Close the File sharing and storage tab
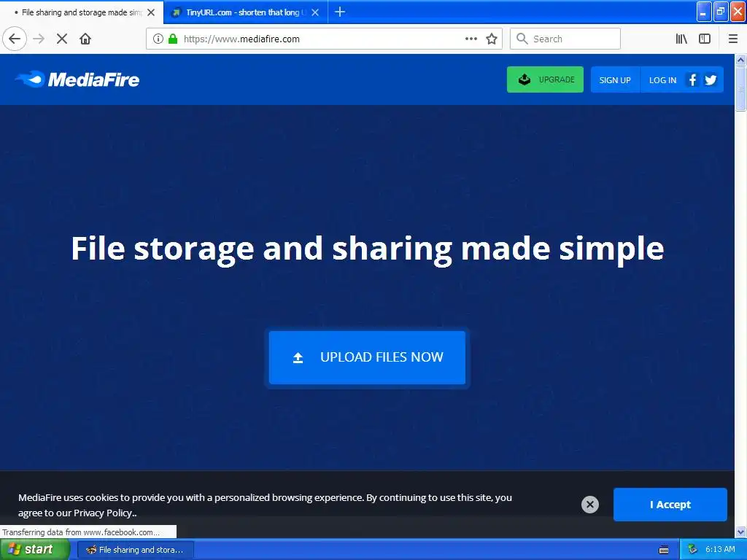This screenshot has width=747, height=560. (x=151, y=12)
